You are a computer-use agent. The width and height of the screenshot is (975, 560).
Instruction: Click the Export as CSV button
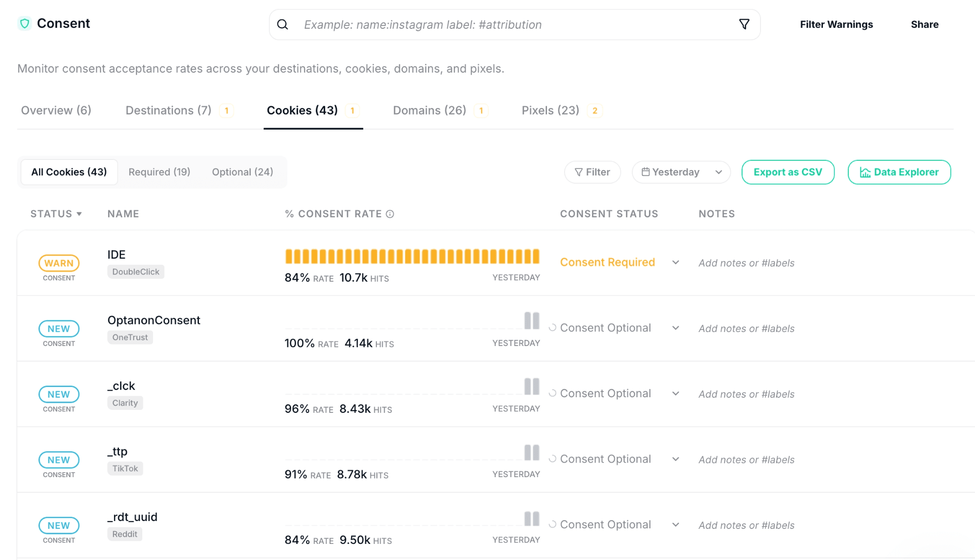click(x=788, y=172)
